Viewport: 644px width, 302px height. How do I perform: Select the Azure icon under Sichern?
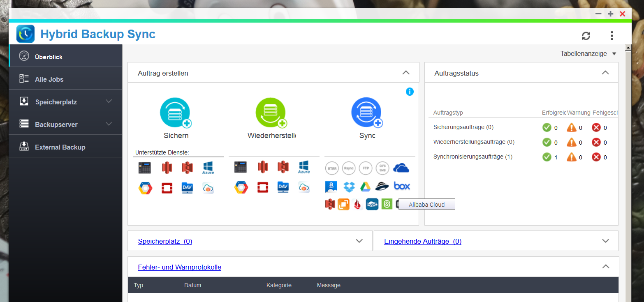(208, 168)
